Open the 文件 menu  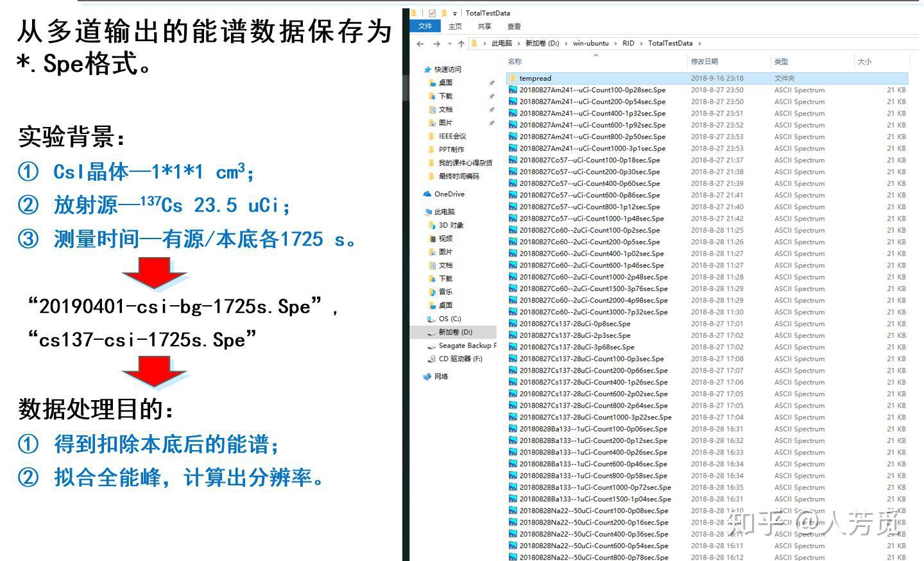click(x=425, y=26)
